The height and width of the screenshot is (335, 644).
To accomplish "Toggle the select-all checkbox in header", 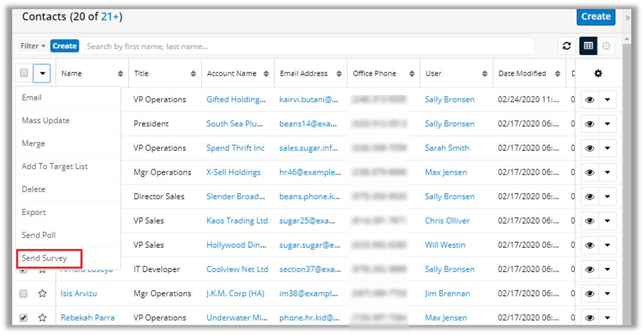I will click(x=24, y=73).
